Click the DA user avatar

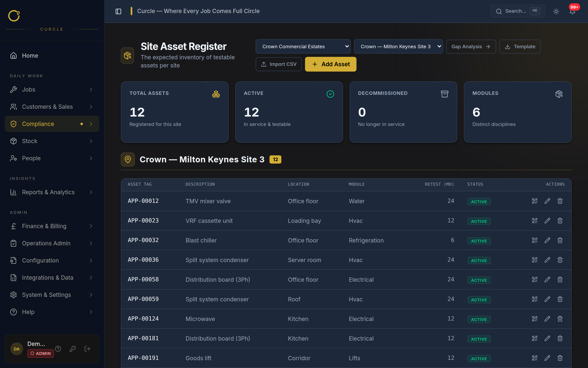click(x=17, y=349)
